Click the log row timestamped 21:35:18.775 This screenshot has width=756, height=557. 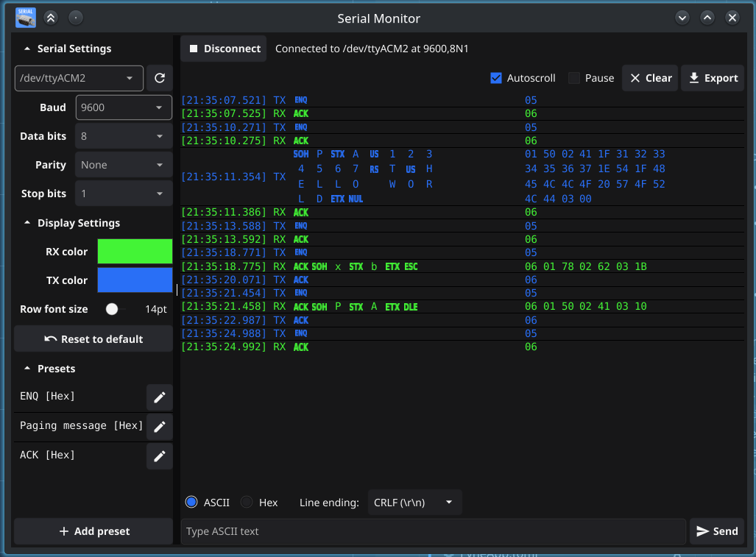462,266
